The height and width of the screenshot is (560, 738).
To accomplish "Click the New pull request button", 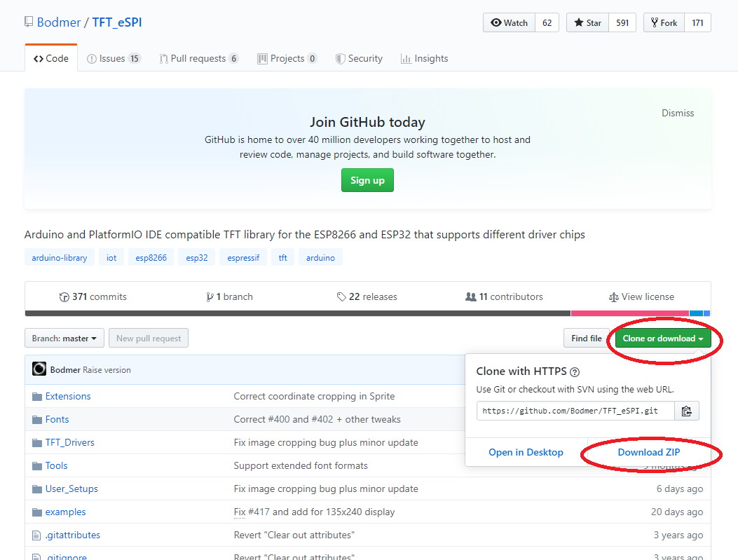I will click(149, 339).
